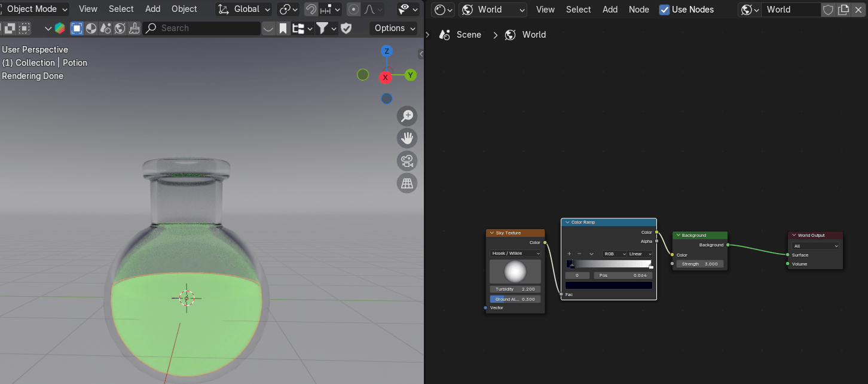This screenshot has height=384, width=868.
Task: Click the Ground Albedo slider
Action: click(515, 299)
